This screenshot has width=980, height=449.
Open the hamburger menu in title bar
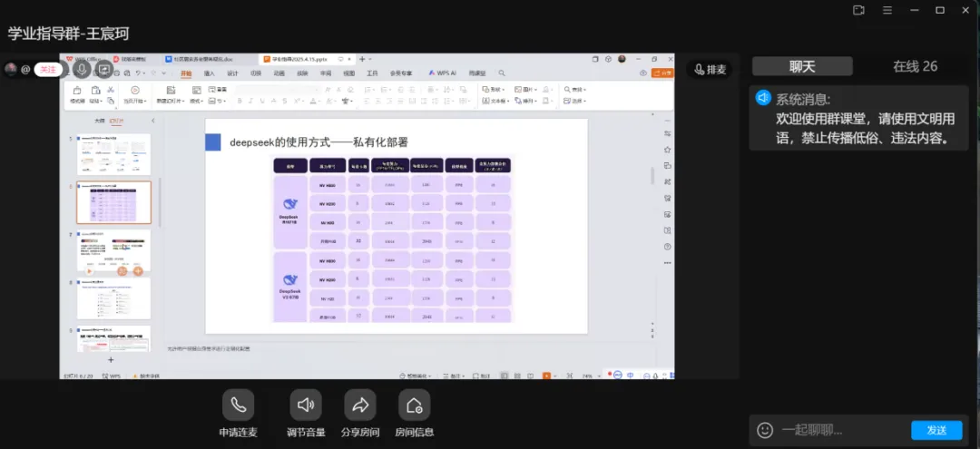tap(886, 10)
